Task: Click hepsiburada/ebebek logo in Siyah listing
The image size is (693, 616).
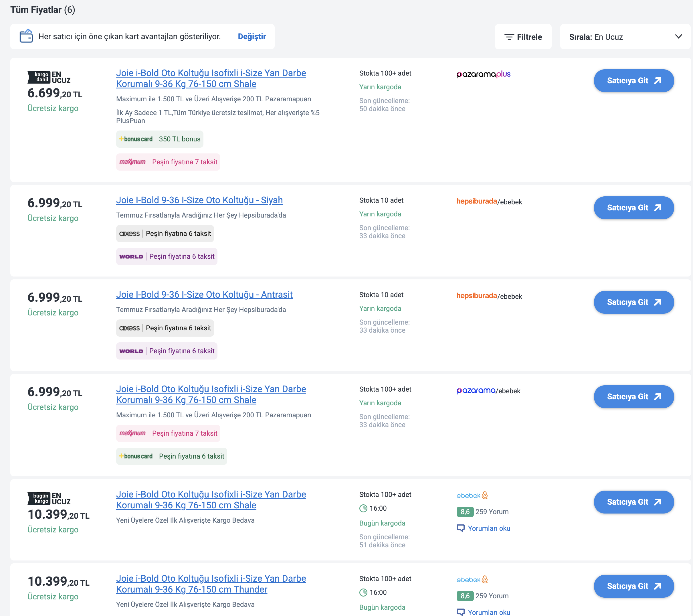Action: click(x=489, y=202)
